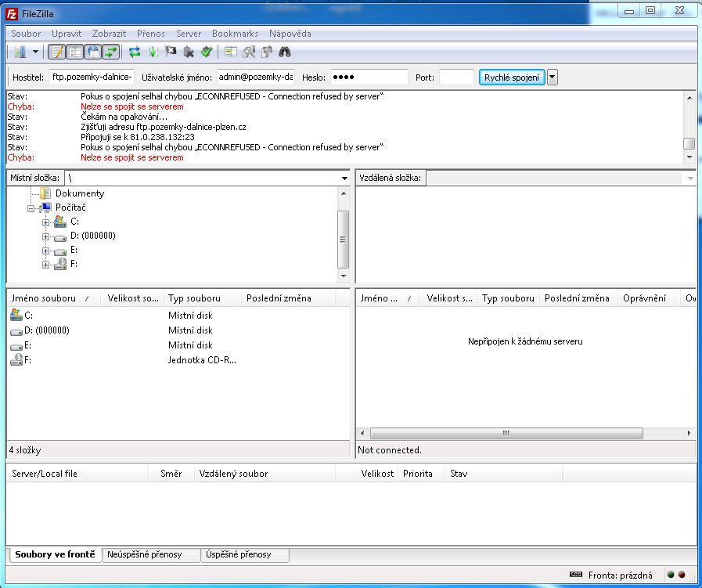
Task: Search for files with the binoculars icon
Action: pos(285,52)
